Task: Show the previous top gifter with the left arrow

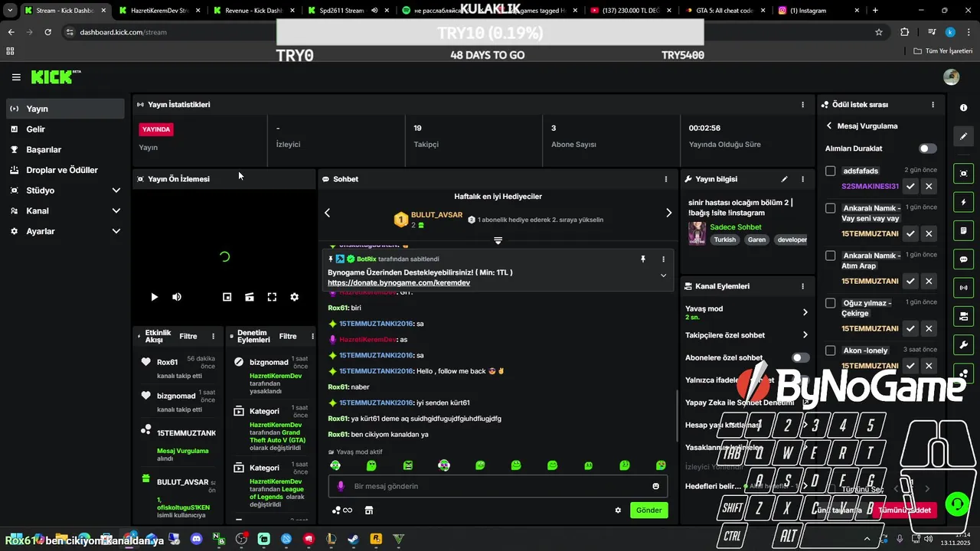Action: (x=327, y=213)
